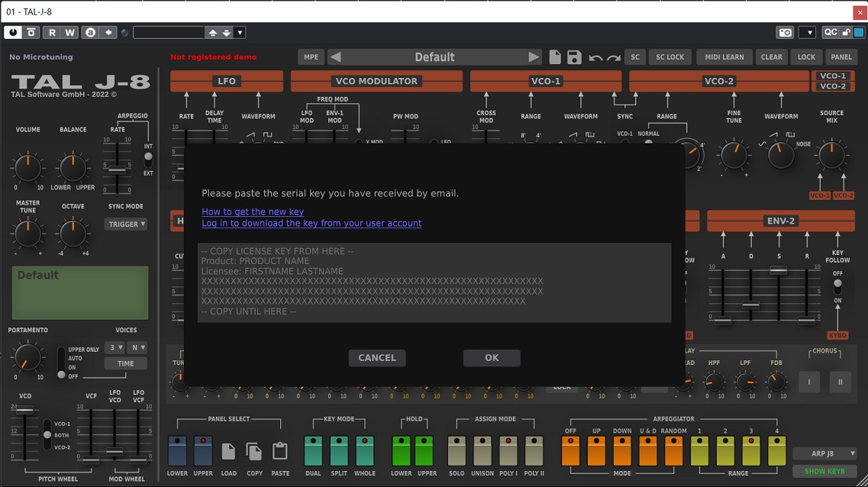Viewport: 868px width, 487px height.
Task: Open the VOICES count dropdown
Action: pos(114,347)
